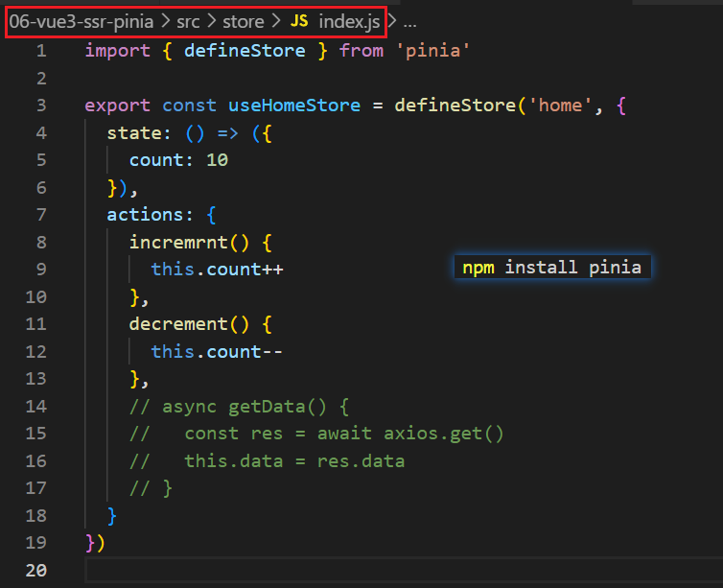Image resolution: width=723 pixels, height=588 pixels.
Task: Click the chevron after index.js
Action: pyautogui.click(x=391, y=21)
